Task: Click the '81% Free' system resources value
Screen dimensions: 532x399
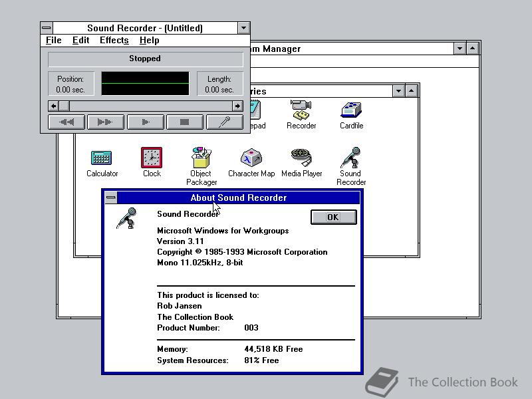Action: [261, 360]
